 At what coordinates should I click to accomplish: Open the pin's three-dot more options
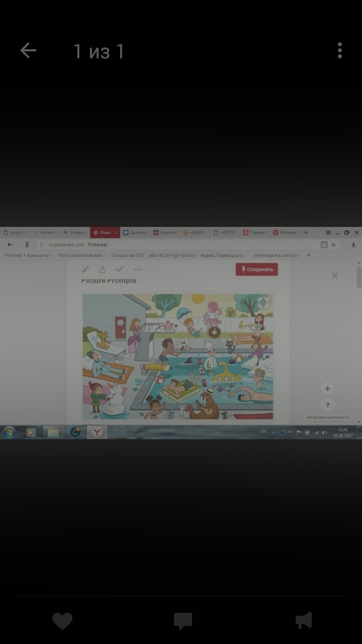pos(138,269)
